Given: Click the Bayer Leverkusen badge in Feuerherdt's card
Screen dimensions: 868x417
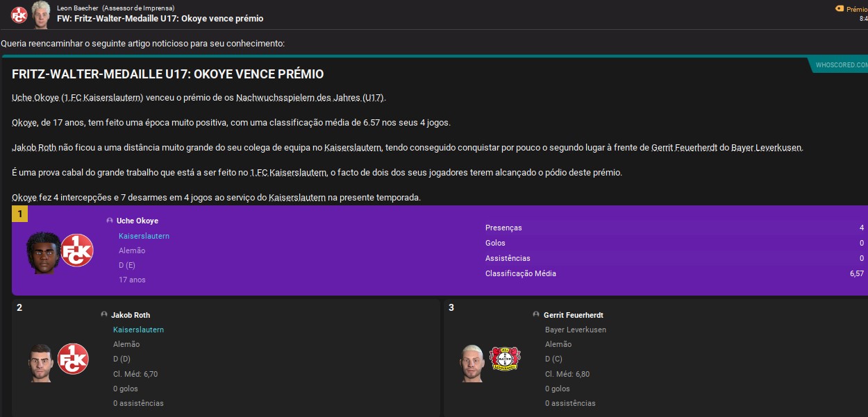Looking at the screenshot, I should (505, 359).
